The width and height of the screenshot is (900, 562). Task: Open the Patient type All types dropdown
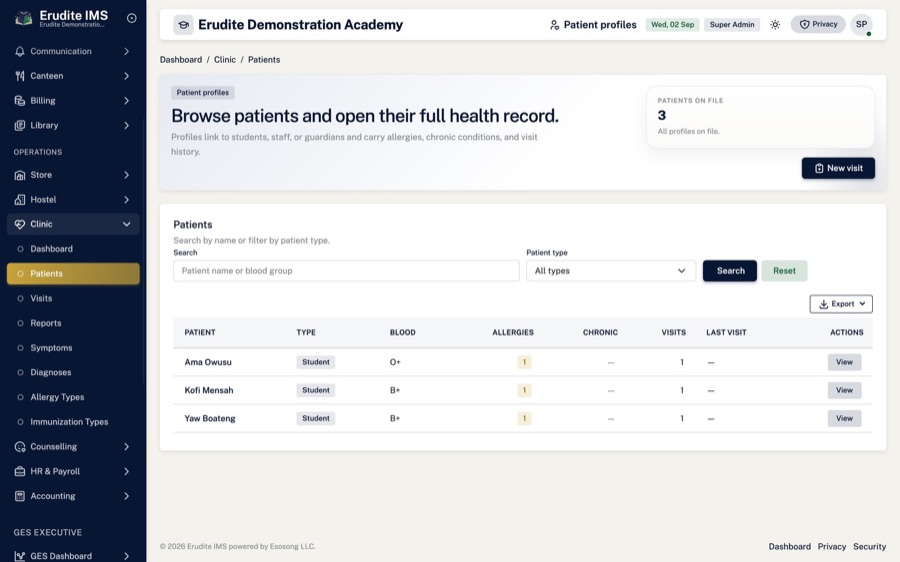click(x=611, y=271)
